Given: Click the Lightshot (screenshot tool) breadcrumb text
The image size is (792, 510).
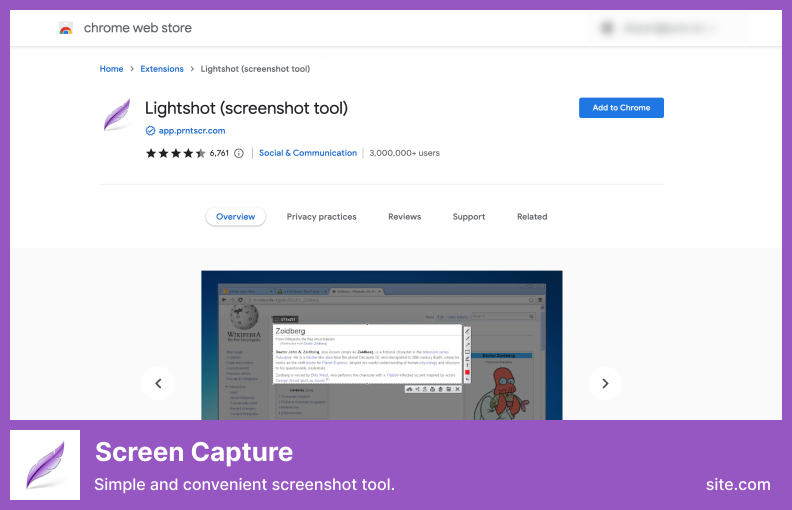Looking at the screenshot, I should tap(255, 69).
